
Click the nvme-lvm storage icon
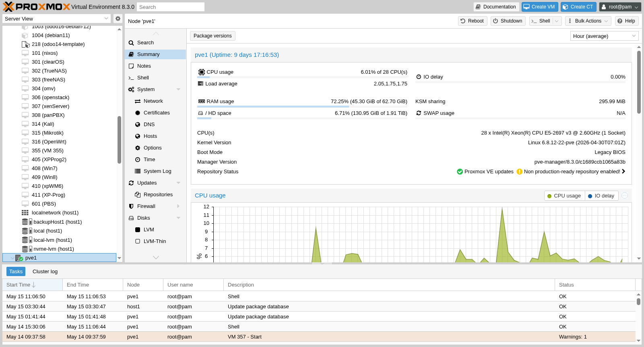27,249
